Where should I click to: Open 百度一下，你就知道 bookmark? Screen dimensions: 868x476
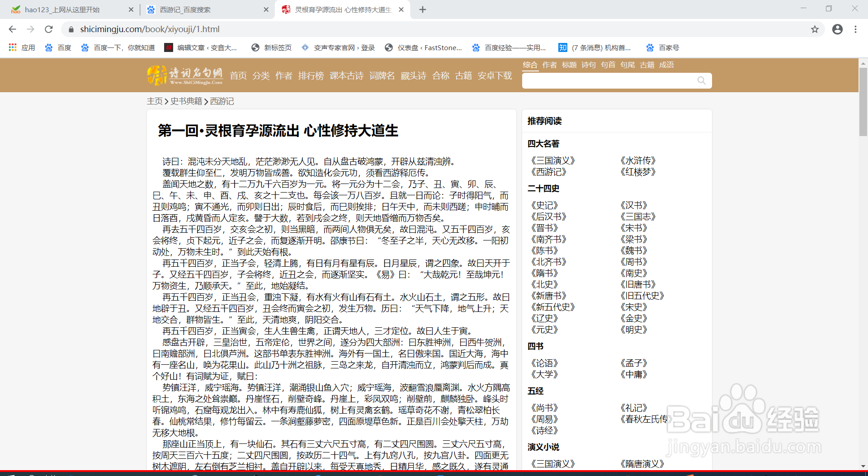(x=118, y=47)
